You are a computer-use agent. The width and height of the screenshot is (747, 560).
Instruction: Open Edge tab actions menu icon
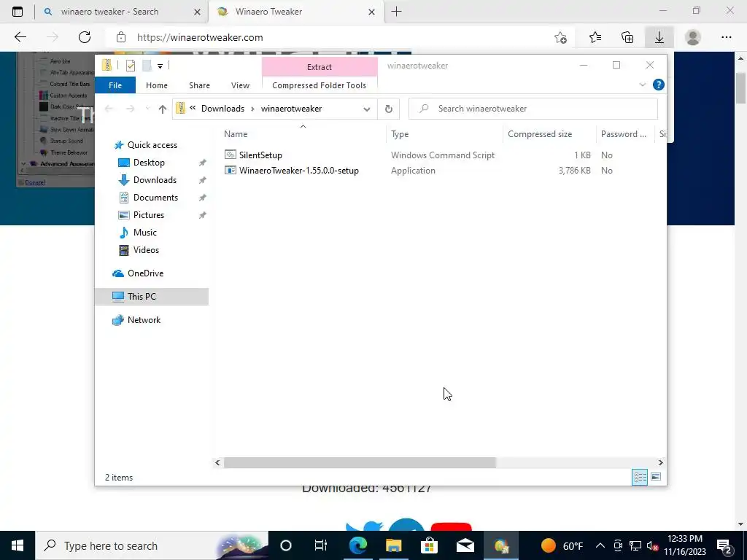(x=18, y=12)
